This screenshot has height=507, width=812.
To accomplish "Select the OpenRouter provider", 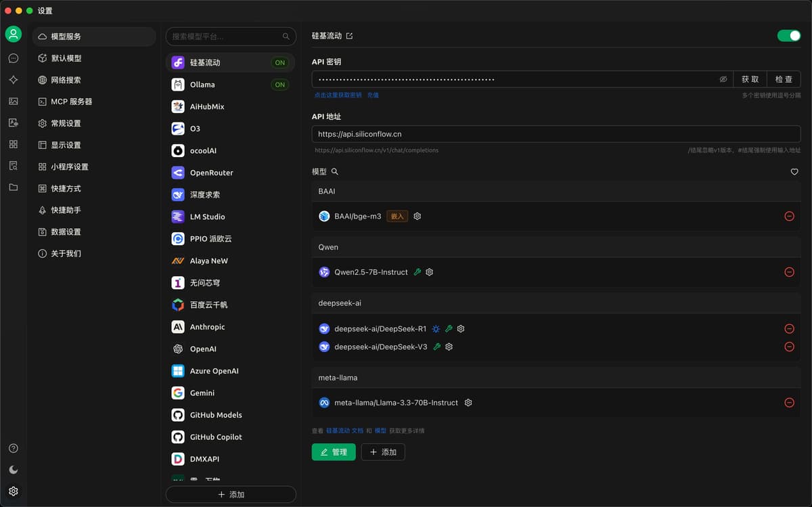I will 231,173.
